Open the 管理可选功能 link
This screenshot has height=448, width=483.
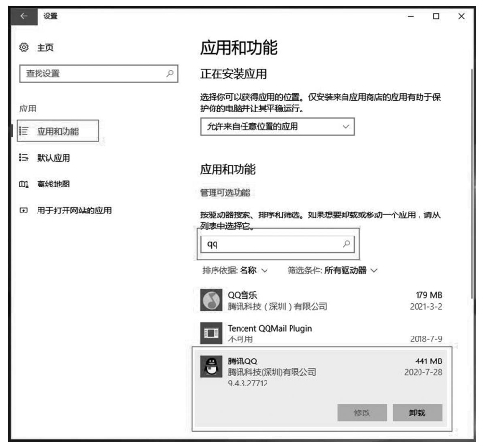tap(225, 193)
